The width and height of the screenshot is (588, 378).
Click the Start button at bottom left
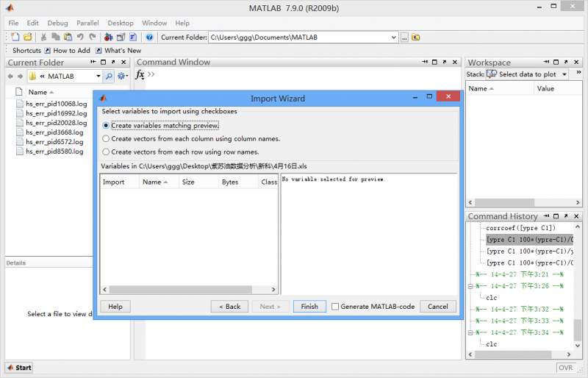(19, 368)
